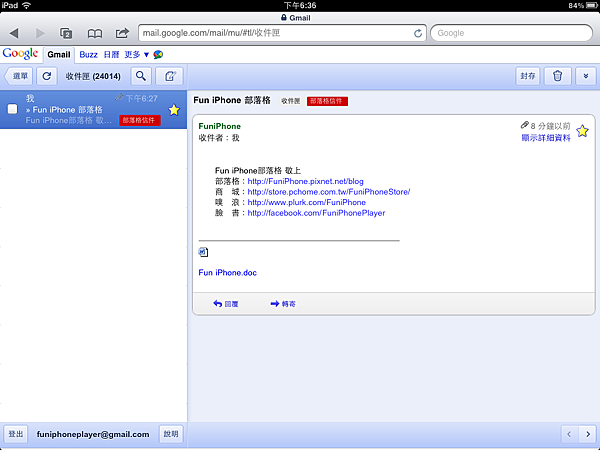The width and height of the screenshot is (600, 450).
Task: Tap the 選單 menu back button
Action: [18, 76]
